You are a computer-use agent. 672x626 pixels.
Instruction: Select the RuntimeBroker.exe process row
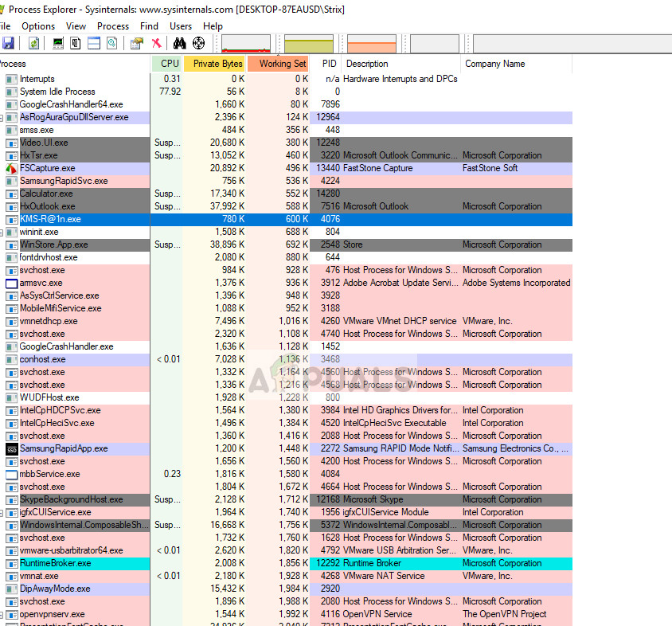pyautogui.click(x=80, y=563)
